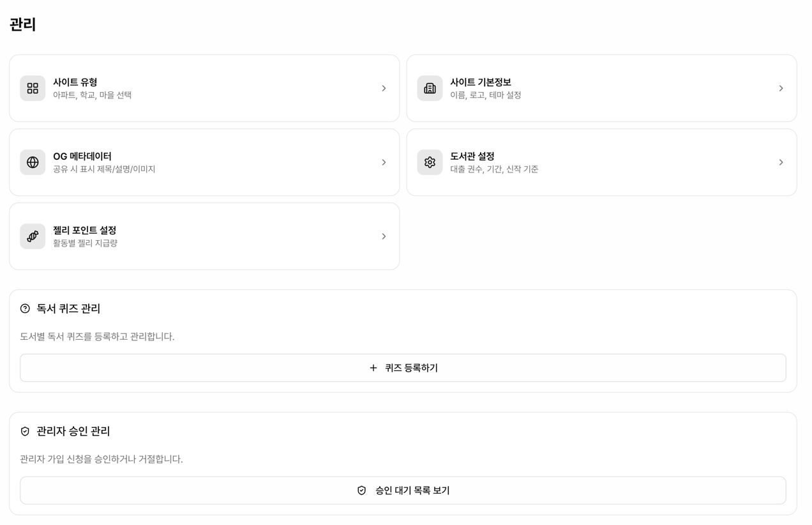Click the building icon for 사이트 기본정보
The width and height of the screenshot is (812, 525).
coord(430,88)
